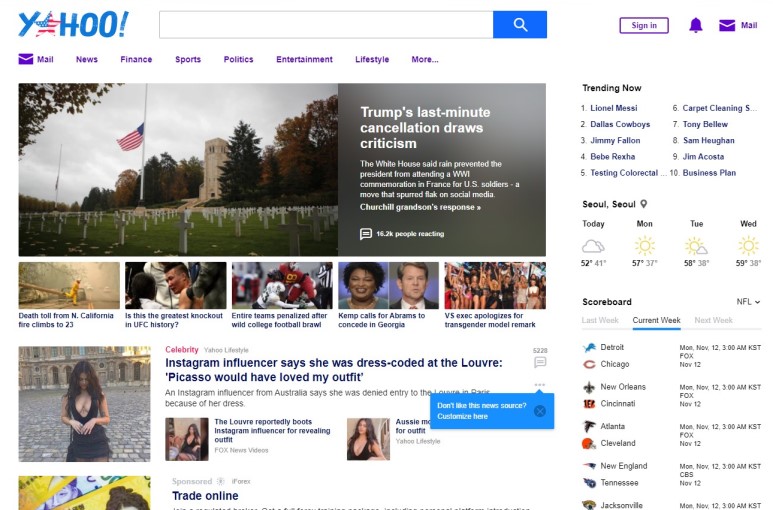Open three-dot options for Louvre article
The width and height of the screenshot is (773, 510).
pyautogui.click(x=540, y=384)
